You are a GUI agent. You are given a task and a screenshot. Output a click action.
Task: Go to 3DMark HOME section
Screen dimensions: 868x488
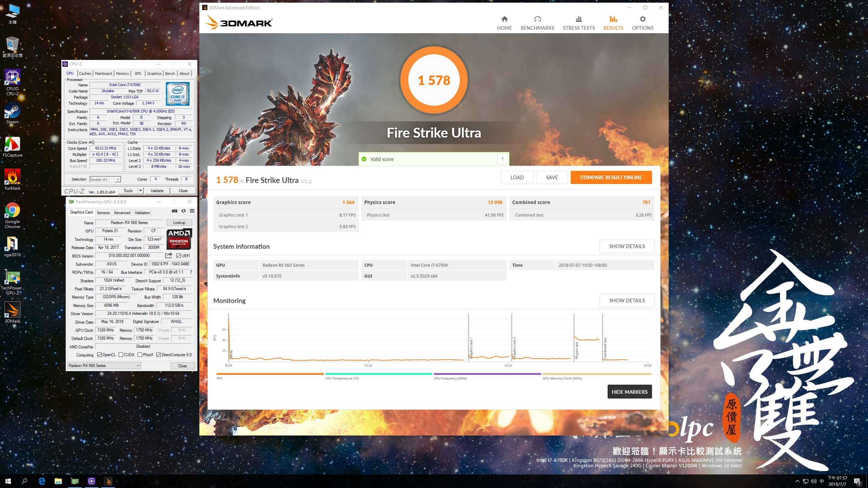click(x=504, y=23)
